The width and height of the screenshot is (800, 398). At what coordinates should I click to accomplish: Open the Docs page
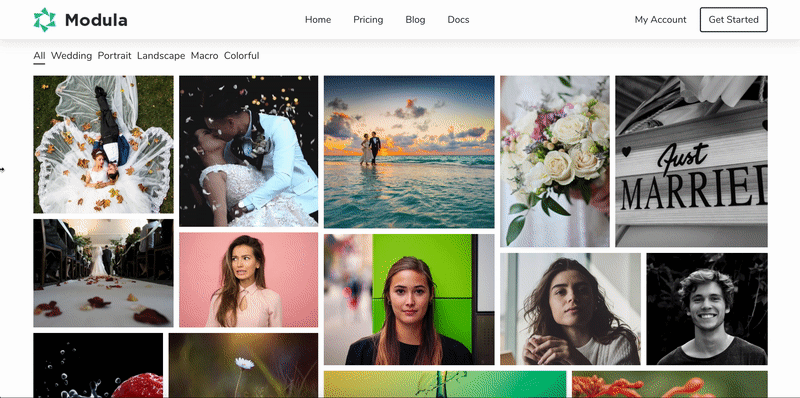coord(458,20)
